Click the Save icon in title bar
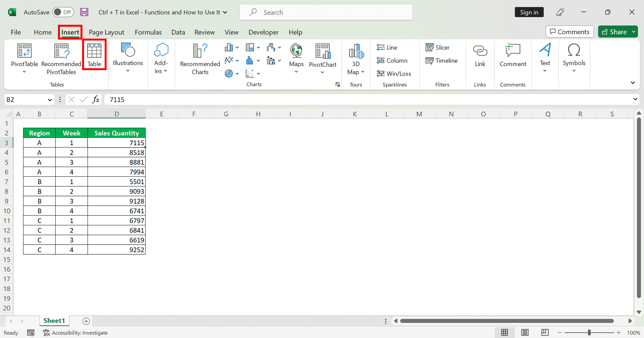Screen dimensions: 644x338 pos(84,12)
